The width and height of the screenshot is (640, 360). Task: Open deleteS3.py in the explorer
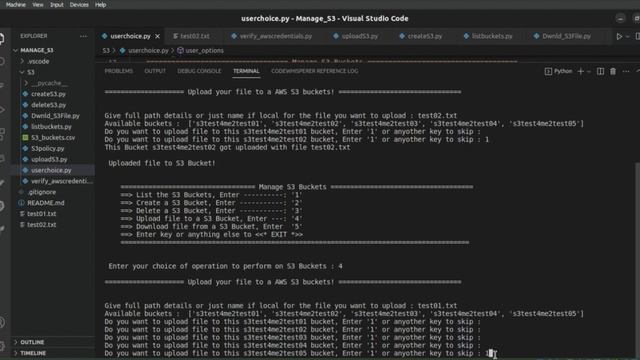(48, 105)
